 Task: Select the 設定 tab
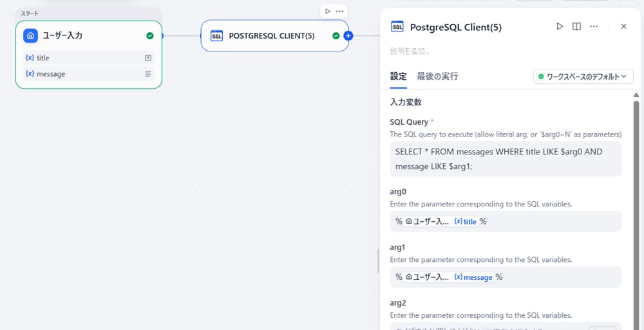(x=398, y=76)
